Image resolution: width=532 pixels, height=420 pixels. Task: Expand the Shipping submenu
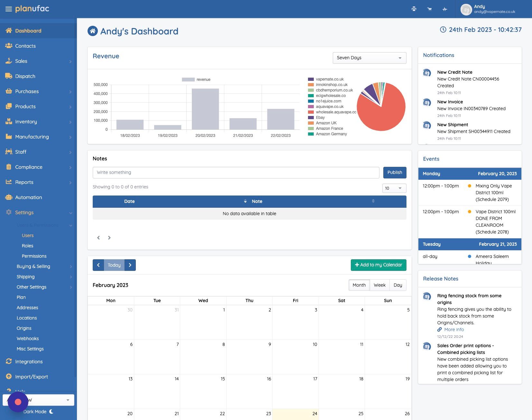click(x=44, y=277)
